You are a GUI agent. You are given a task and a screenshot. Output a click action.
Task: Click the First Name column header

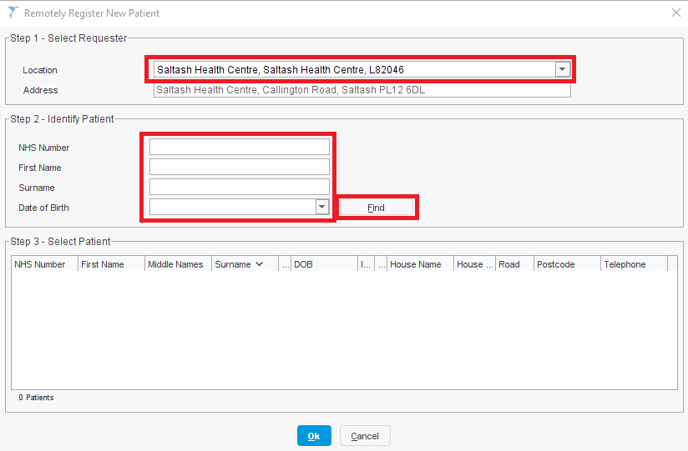coord(110,264)
